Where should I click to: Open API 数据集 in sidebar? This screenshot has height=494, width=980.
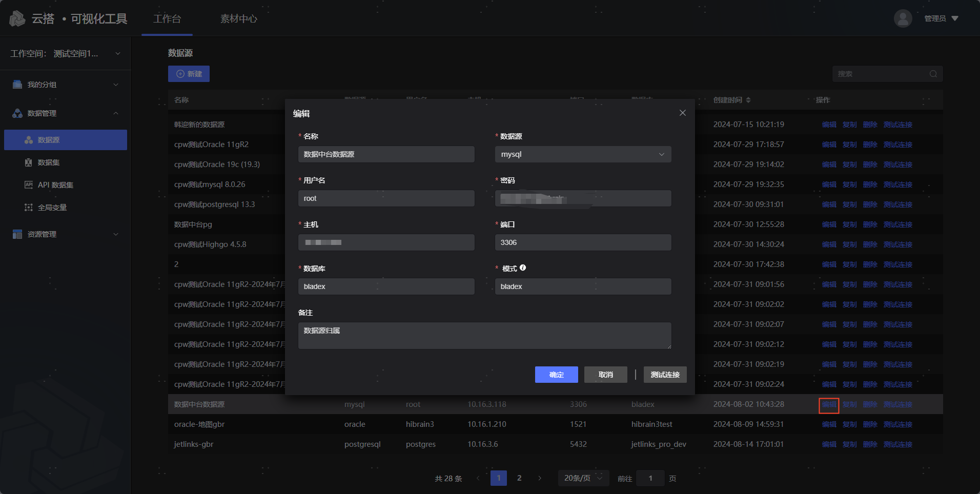(55, 185)
